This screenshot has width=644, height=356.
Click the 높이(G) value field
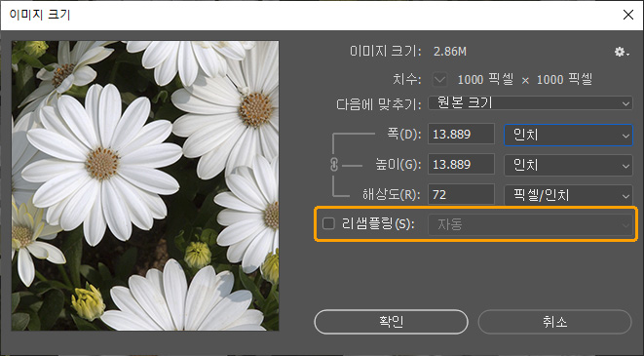tap(461, 165)
